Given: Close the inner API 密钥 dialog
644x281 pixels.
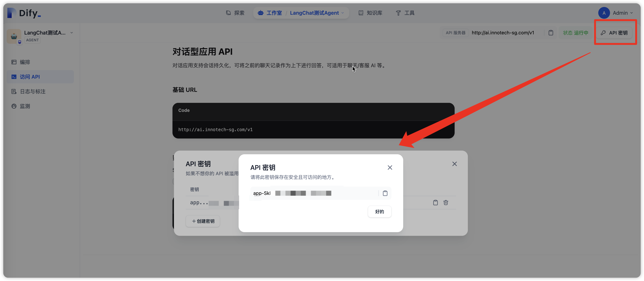Looking at the screenshot, I should (390, 167).
